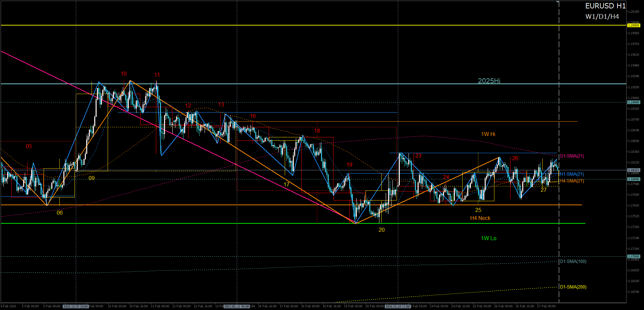Click the D1-SMA(200) label

573,287
